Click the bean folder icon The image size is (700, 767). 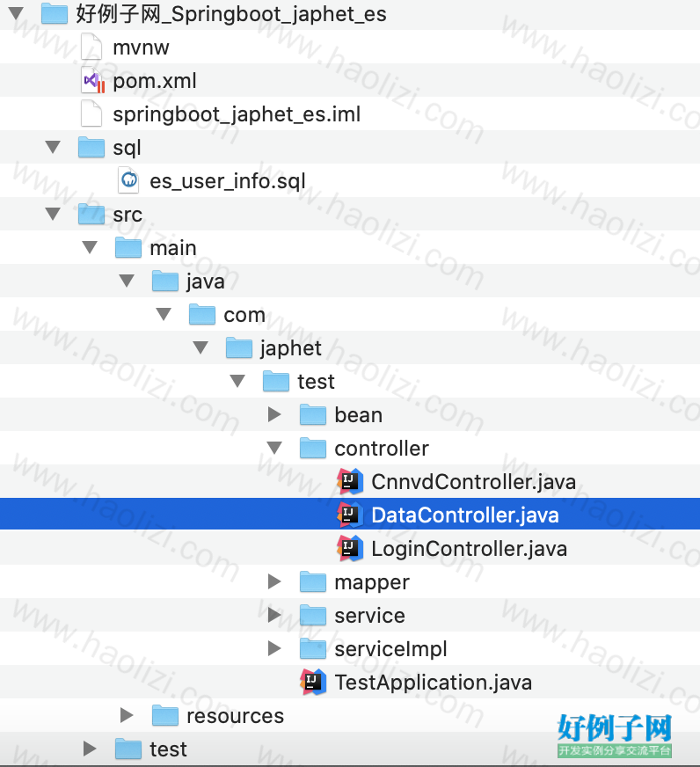pyautogui.click(x=313, y=415)
